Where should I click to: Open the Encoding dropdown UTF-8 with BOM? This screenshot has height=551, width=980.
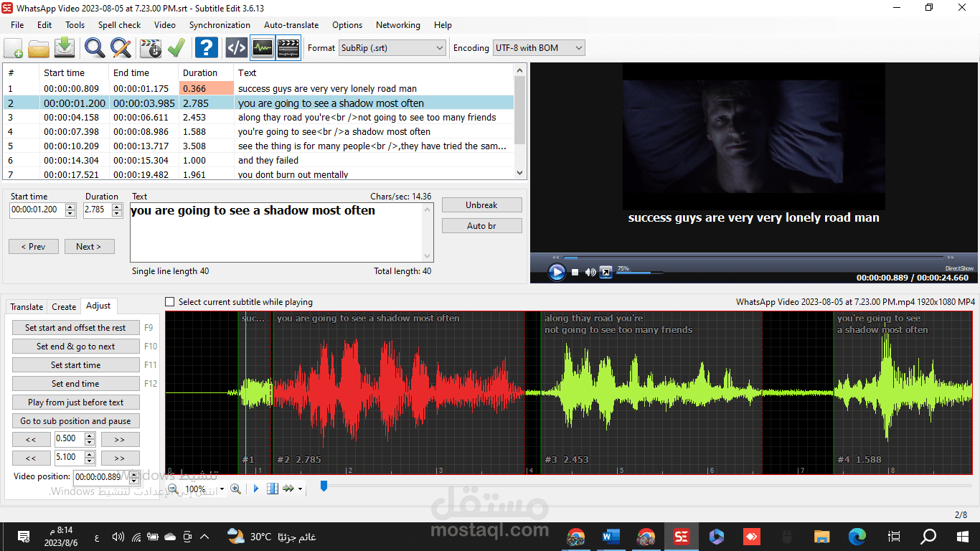point(539,48)
